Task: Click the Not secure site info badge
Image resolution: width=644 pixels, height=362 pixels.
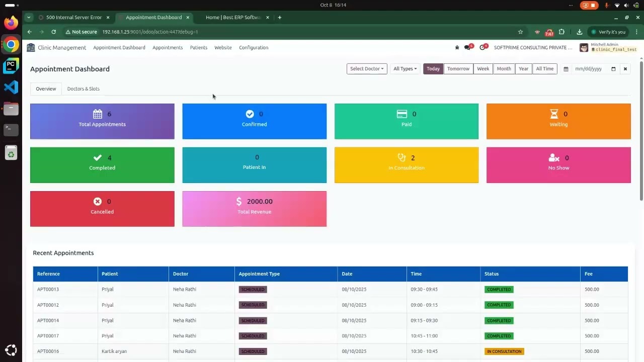Action: click(82, 32)
